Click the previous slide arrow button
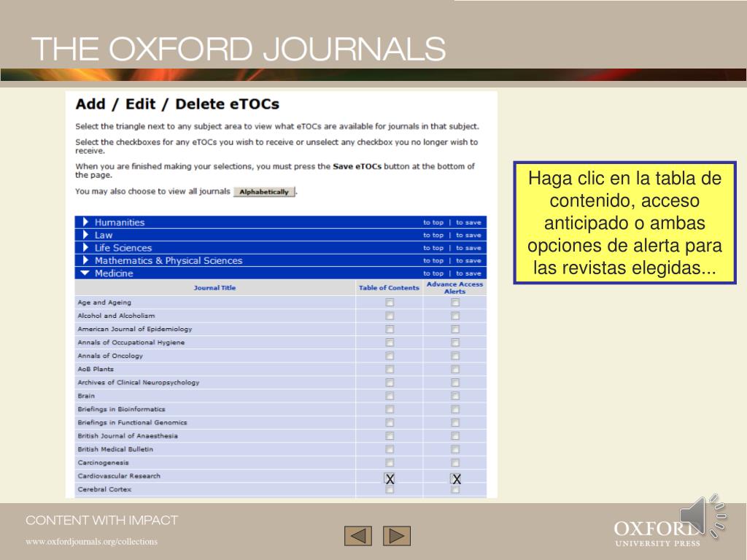 357,536
